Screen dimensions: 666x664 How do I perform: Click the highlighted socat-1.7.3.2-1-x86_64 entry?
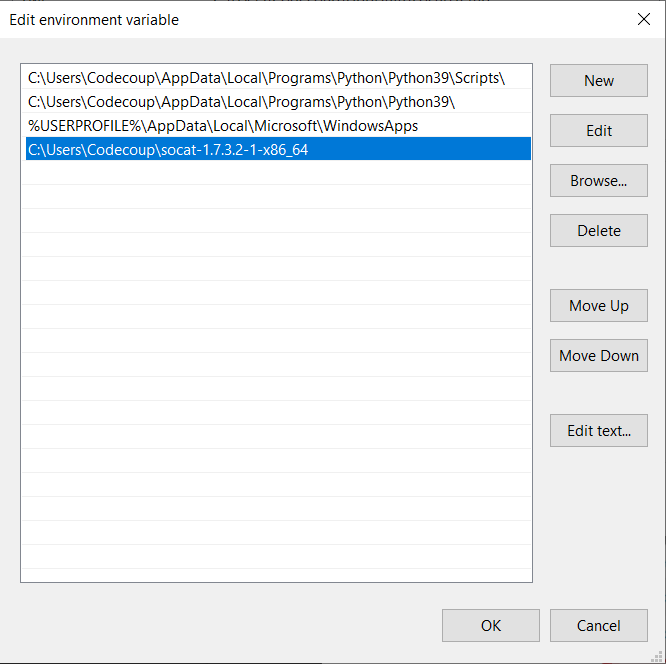(161, 150)
